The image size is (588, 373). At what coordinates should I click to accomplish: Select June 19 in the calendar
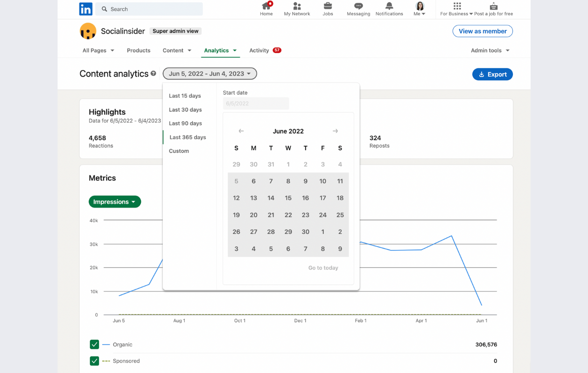[x=236, y=215]
